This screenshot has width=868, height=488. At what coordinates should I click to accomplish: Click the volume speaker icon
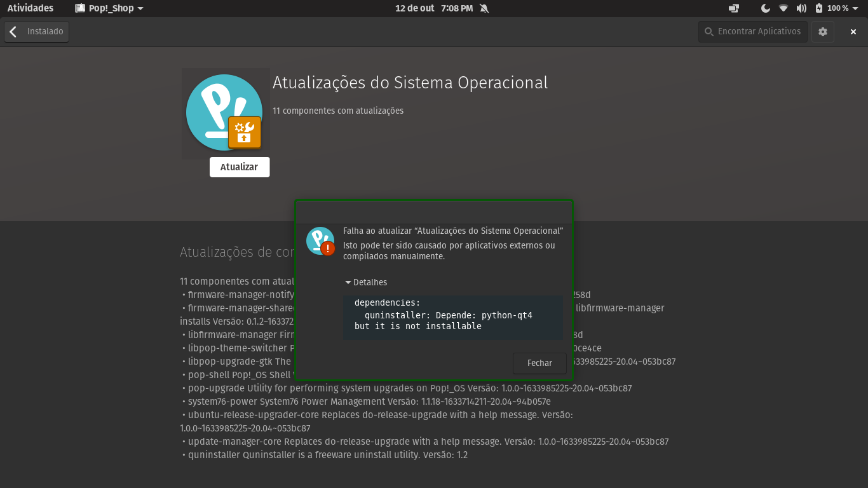click(x=801, y=8)
